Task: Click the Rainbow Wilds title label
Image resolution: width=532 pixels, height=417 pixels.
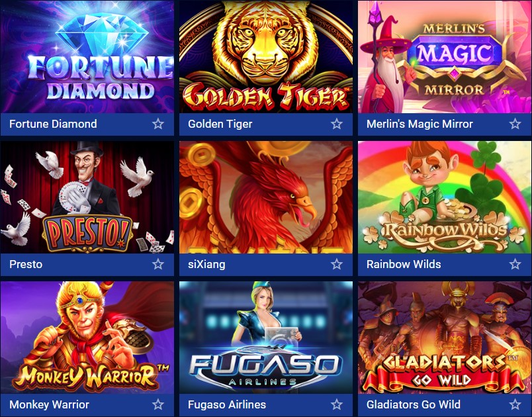Action: pos(404,264)
